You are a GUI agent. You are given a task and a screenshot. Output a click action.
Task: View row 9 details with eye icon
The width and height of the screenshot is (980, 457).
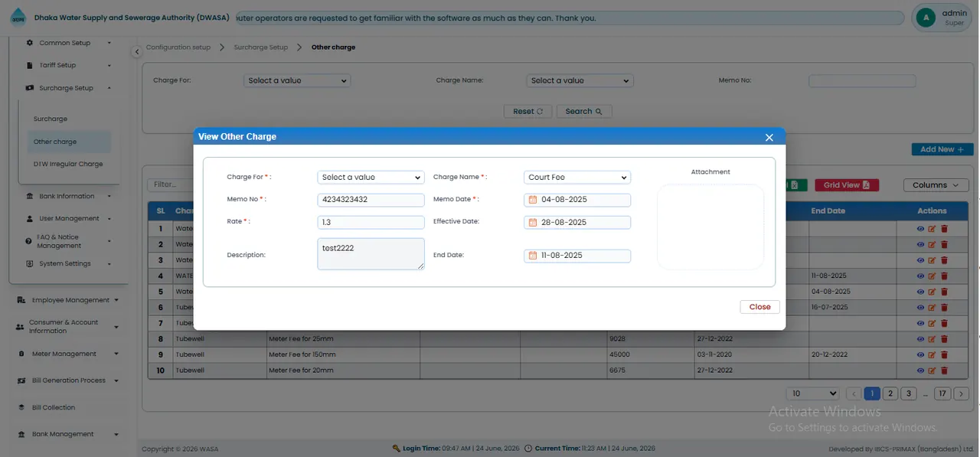pos(920,355)
